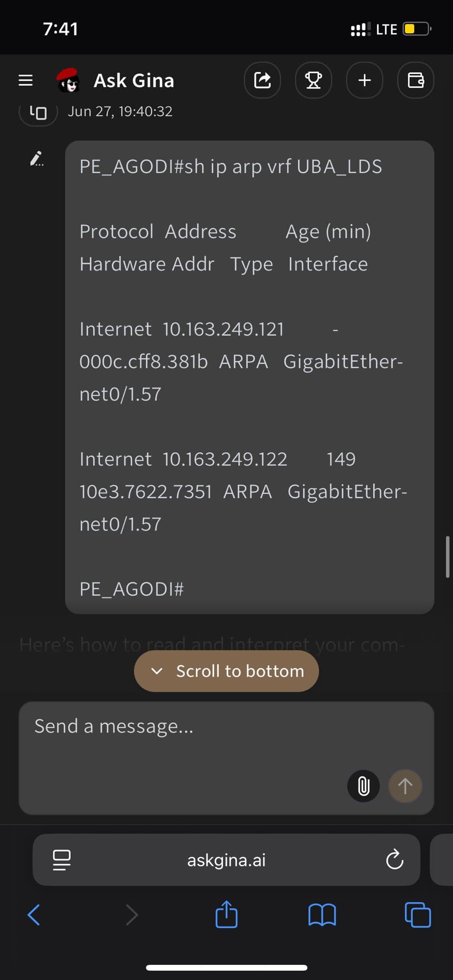Send message with arrow button

click(405, 786)
